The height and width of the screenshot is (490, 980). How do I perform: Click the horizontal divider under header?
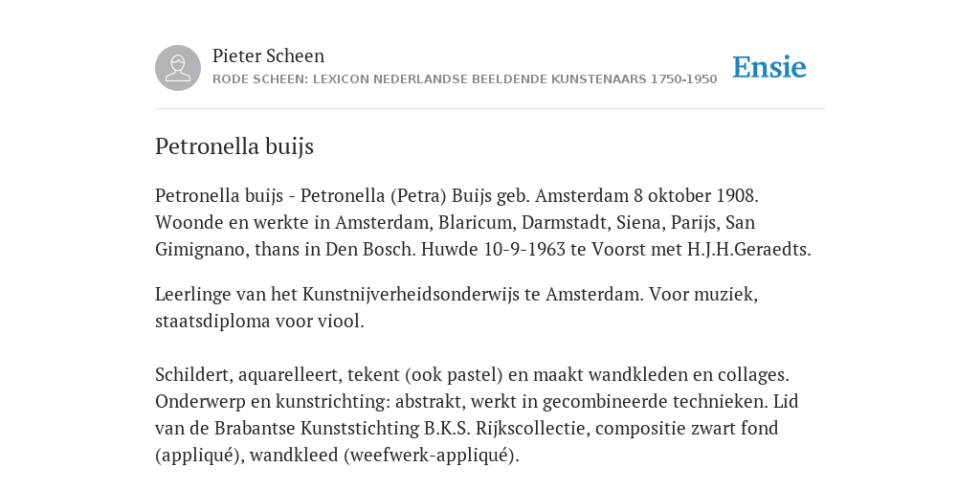pos(490,109)
